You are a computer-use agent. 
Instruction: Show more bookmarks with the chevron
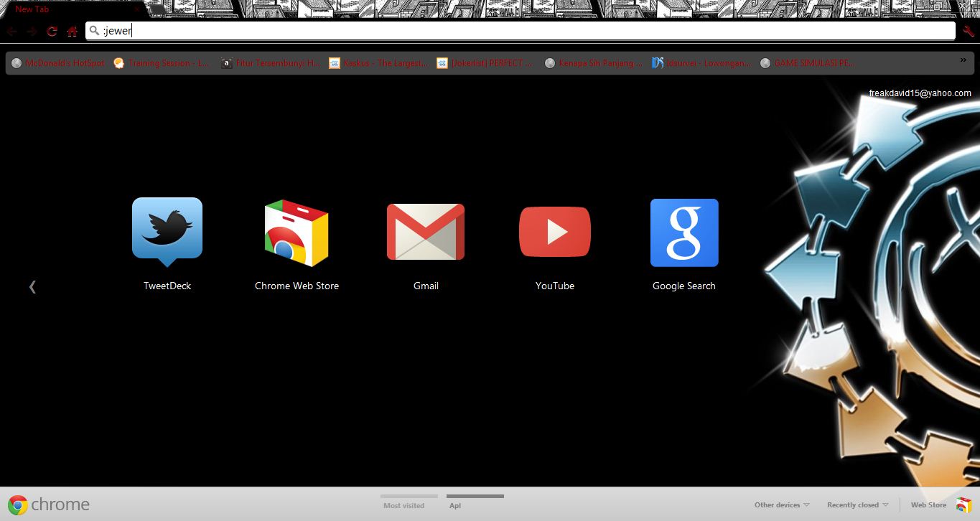tap(963, 60)
